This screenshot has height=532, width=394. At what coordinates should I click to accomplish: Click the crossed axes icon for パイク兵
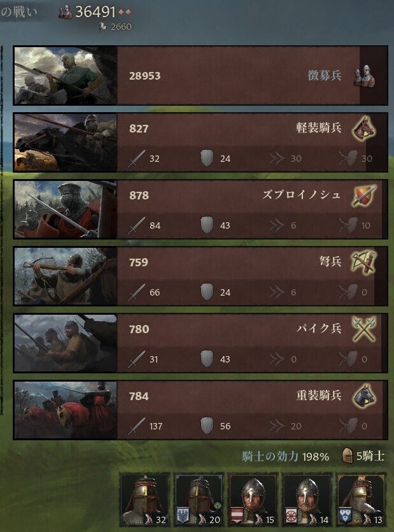point(364,329)
